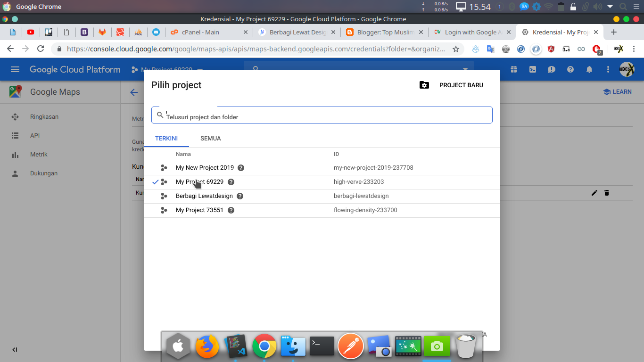
Task: Open the LEARN link
Action: point(617,92)
